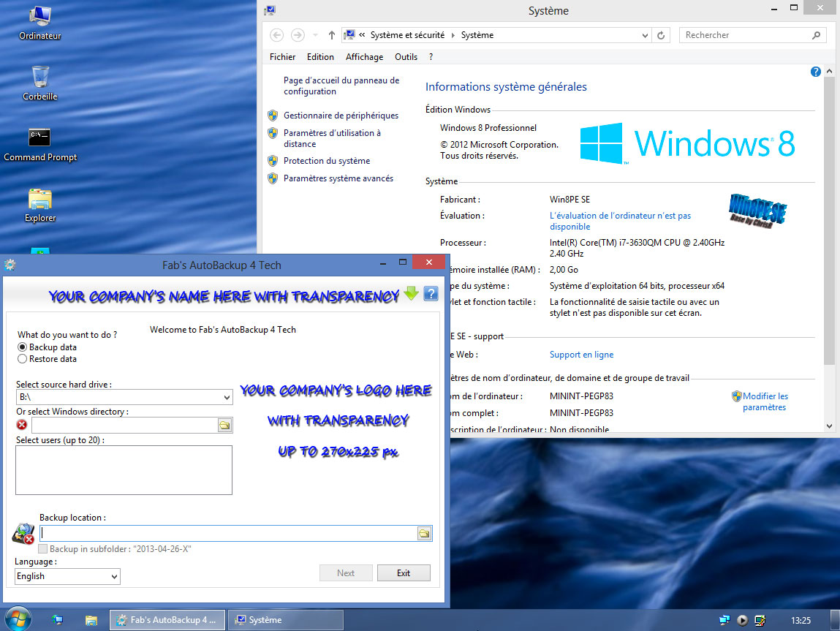Screen dimensions: 840x631
Task: Expand the source hard drive B:\ dropdown
Action: (227, 397)
